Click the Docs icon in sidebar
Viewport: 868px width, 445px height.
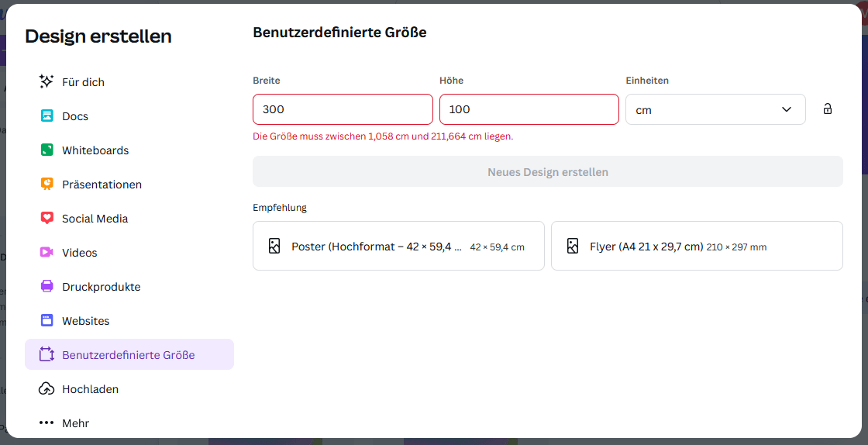tap(46, 116)
